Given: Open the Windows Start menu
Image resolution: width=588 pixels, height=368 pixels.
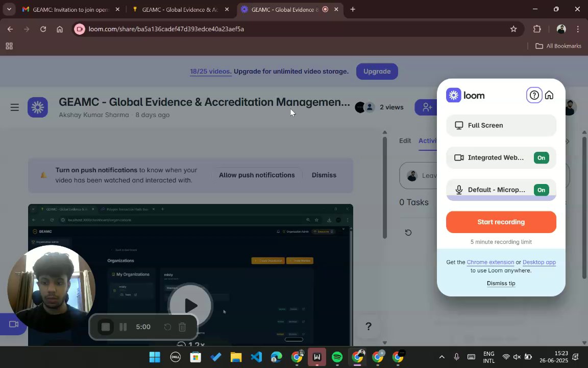Looking at the screenshot, I should point(155,357).
